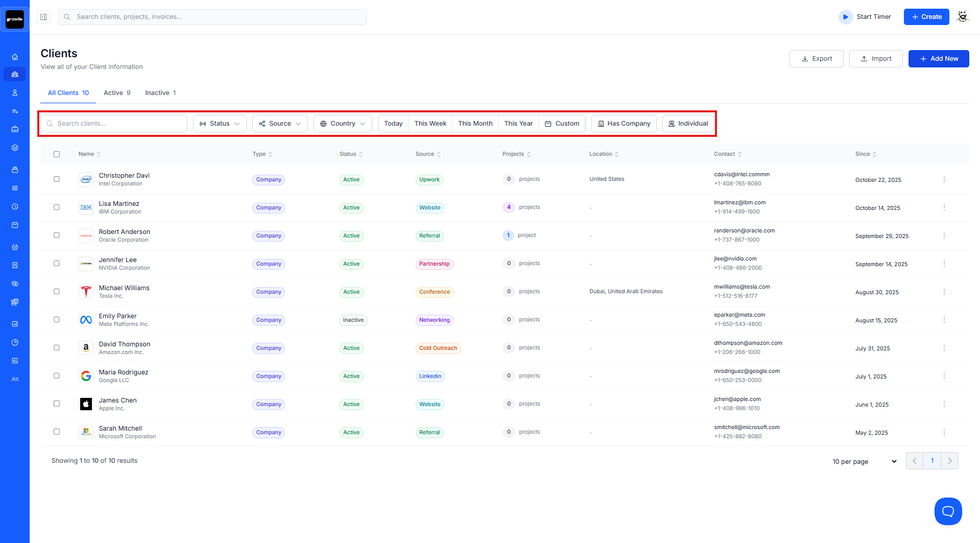
Task: Open the Country filter dropdown
Action: point(343,124)
